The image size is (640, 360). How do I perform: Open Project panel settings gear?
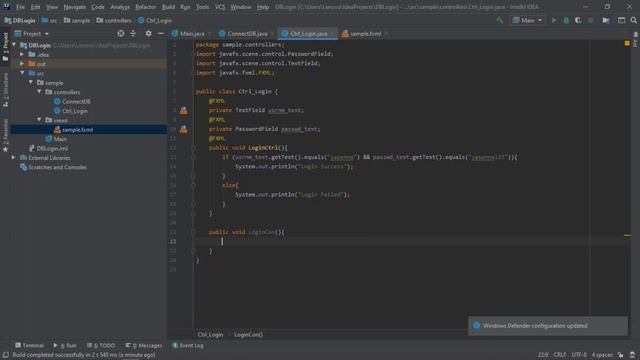coord(149,33)
